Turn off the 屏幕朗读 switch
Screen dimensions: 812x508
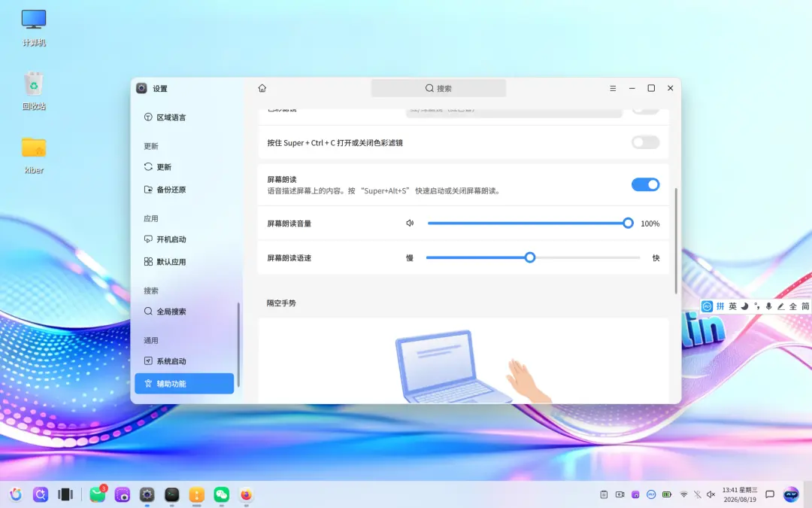point(645,184)
